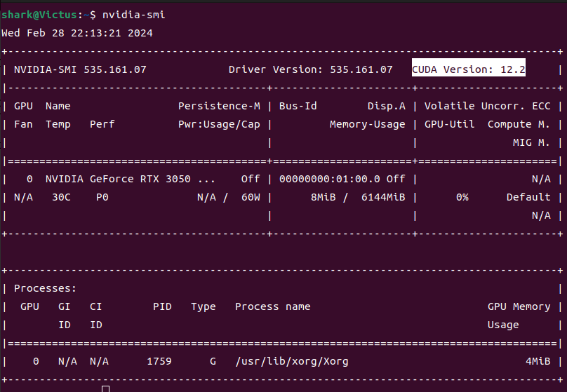Screen dimensions: 567x392
Task: Click the process type 'G'
Action: 213,361
